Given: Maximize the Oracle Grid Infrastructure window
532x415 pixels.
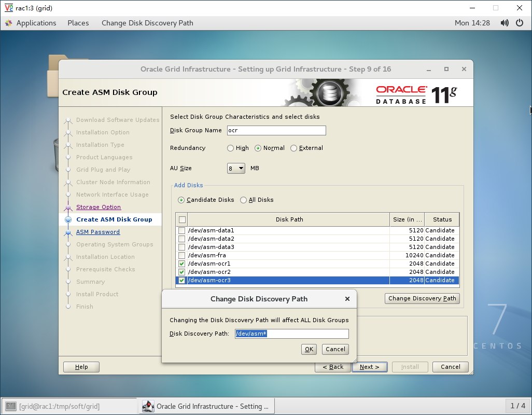Looking at the screenshot, I should (446, 69).
